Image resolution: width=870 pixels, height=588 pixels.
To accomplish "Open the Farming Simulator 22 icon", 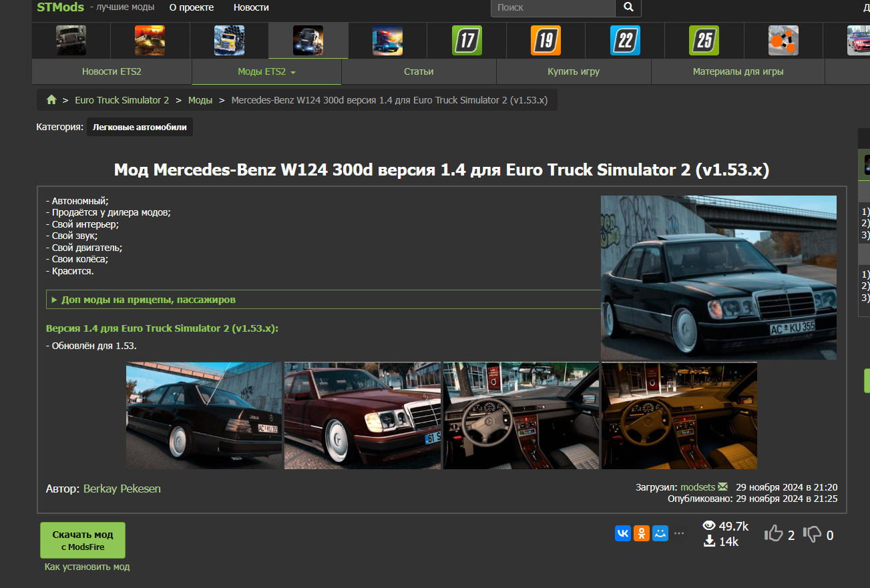I will [625, 40].
